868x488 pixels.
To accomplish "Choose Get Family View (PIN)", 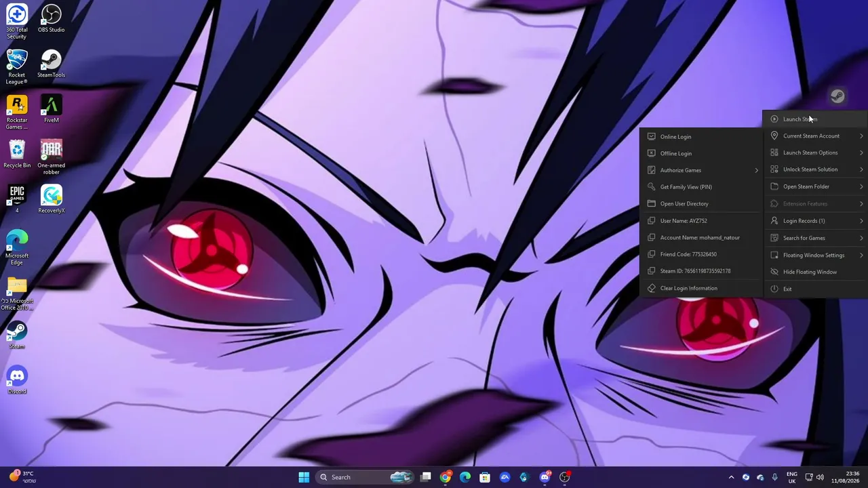I will 701,187.
